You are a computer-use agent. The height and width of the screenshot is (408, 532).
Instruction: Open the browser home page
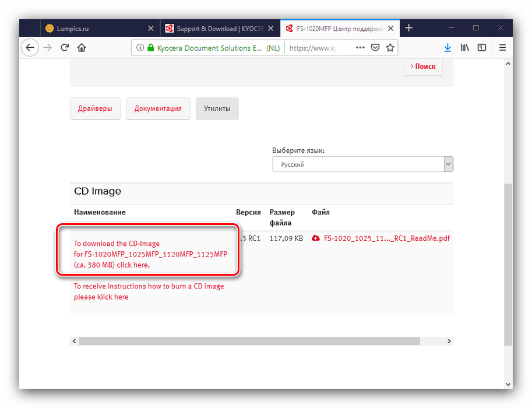[82, 48]
